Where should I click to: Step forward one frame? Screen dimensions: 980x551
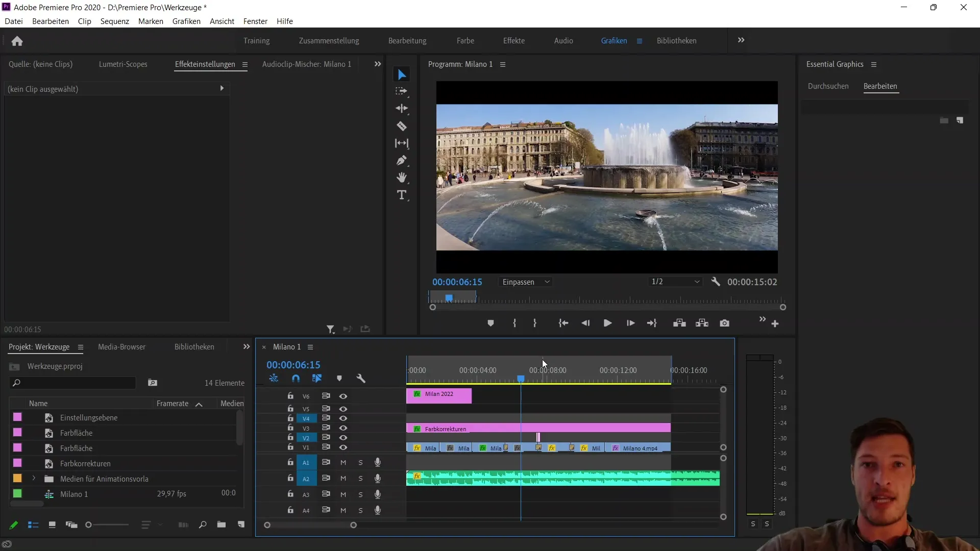630,323
